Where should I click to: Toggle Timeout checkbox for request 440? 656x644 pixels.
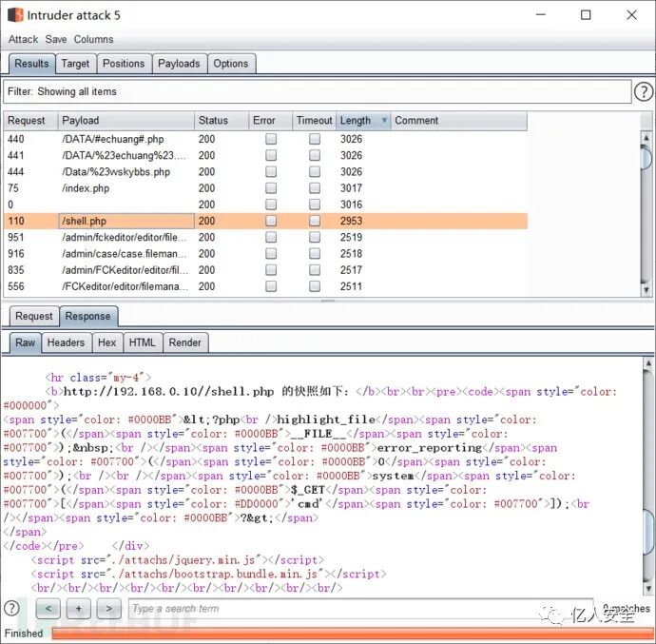315,139
